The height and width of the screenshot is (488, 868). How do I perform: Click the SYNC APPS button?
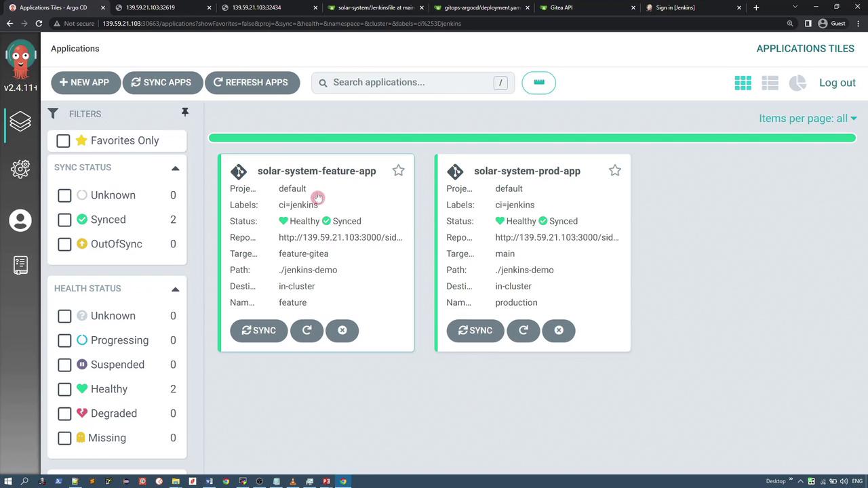tap(161, 83)
